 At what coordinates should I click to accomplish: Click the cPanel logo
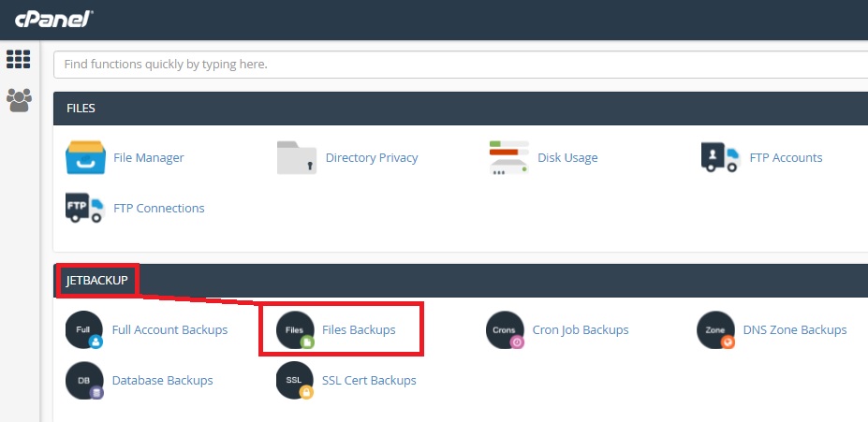point(53,19)
